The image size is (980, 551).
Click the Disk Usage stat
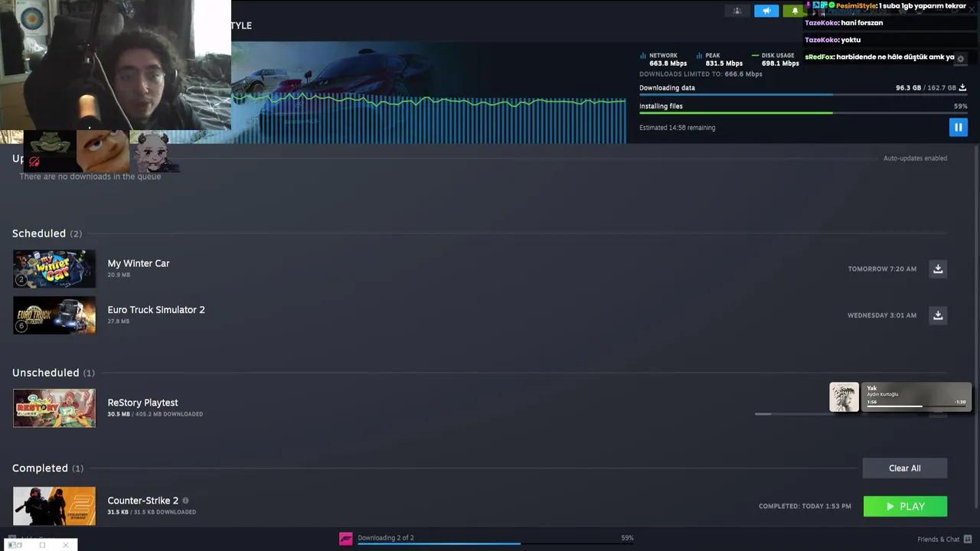pos(776,59)
